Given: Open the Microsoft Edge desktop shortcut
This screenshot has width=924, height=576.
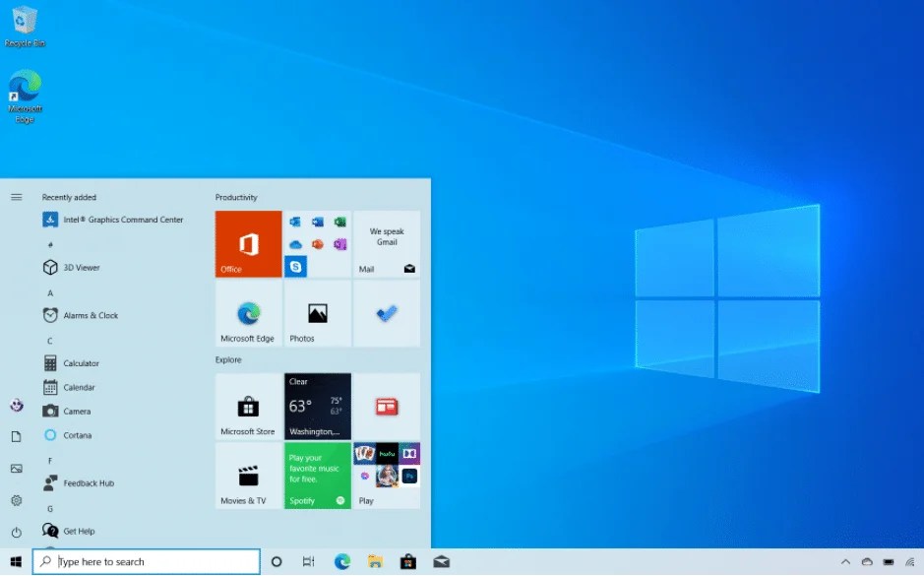Looking at the screenshot, I should [x=25, y=96].
